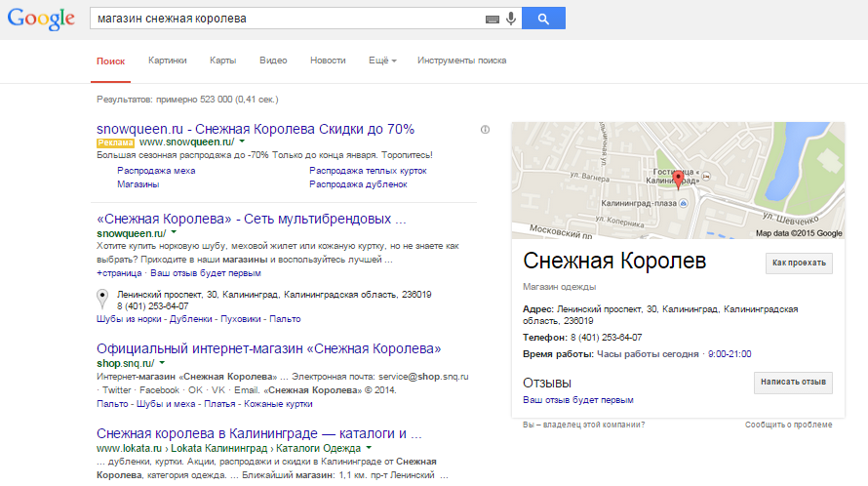The width and height of the screenshot is (868, 486).
Task: Open dropdown arrow next to www.snowqueen.ru/ ad
Action: tap(242, 142)
